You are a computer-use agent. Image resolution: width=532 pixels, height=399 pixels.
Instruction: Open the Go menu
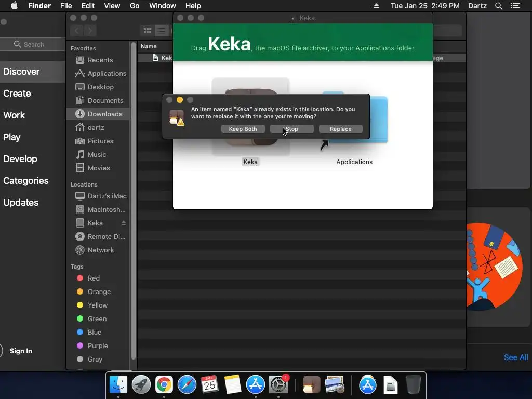tap(135, 6)
